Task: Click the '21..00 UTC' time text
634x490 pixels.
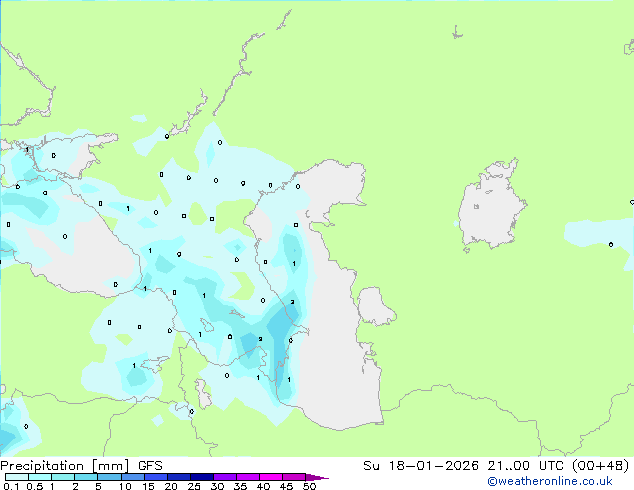Action: [x=526, y=466]
